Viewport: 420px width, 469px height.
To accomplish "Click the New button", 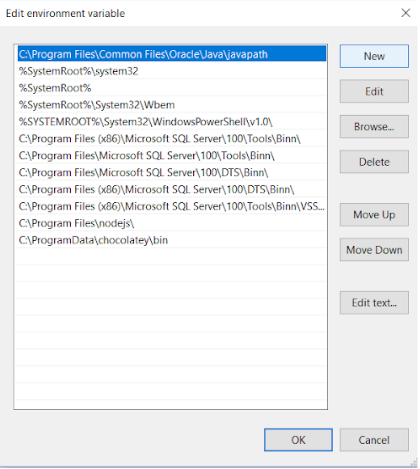I will point(374,56).
